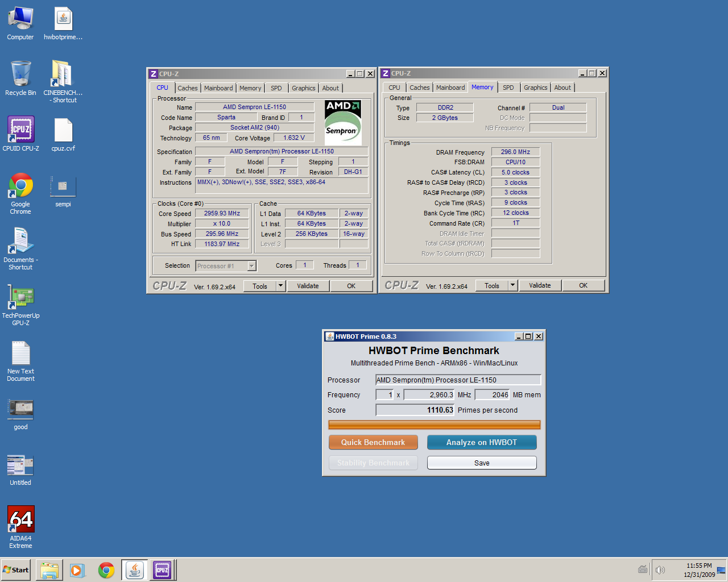Expand the Tools dropdown arrow in right CPU-Z

coord(513,285)
